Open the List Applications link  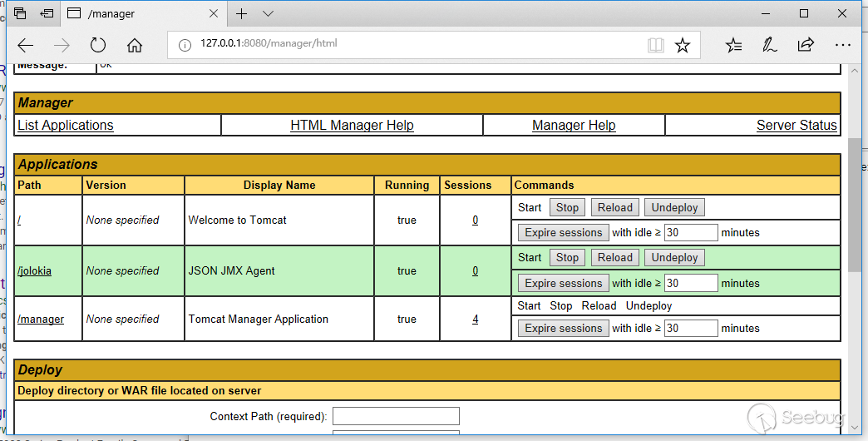tap(66, 126)
